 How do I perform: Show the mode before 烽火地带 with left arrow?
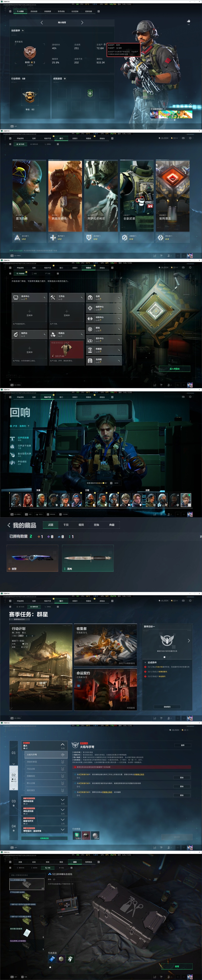[42, 23]
